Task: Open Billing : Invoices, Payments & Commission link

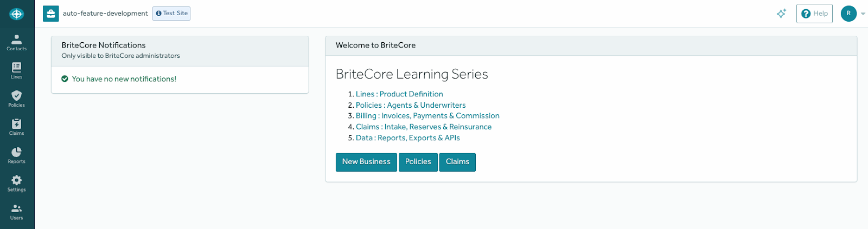Action: click(x=427, y=116)
